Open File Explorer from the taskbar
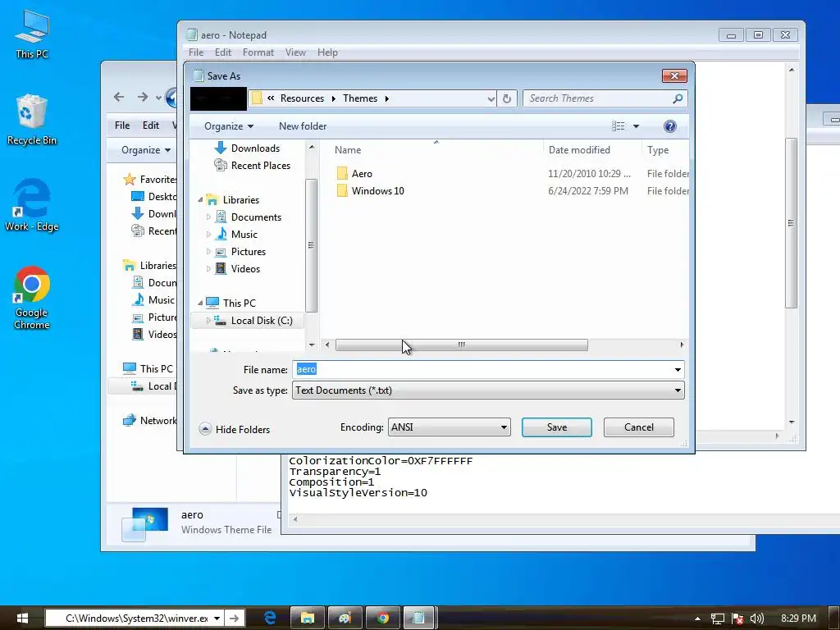This screenshot has height=630, width=840. coord(308,619)
